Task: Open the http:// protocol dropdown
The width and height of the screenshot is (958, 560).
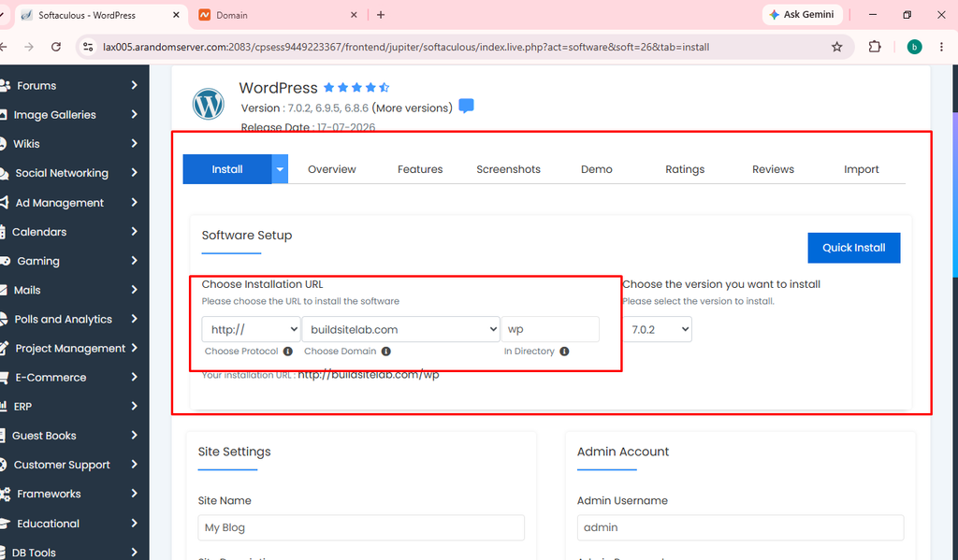Action: pyautogui.click(x=251, y=329)
